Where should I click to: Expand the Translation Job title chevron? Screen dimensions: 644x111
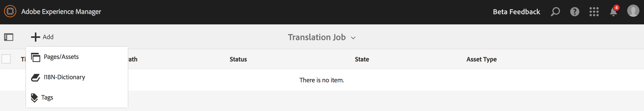(x=353, y=38)
